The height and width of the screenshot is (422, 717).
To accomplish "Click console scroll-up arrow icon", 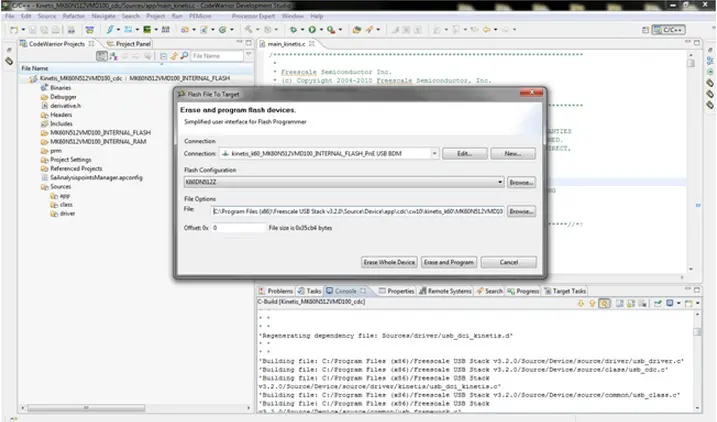I will 592,303.
